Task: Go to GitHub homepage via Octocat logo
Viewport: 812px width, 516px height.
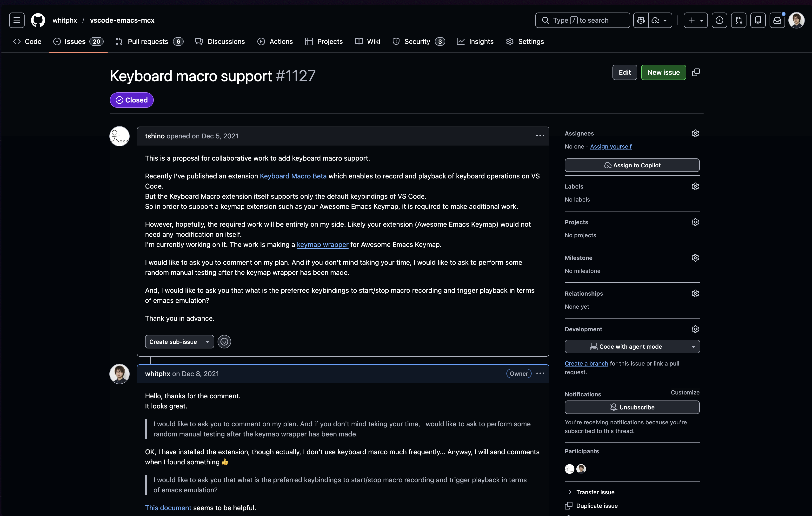Action: click(x=38, y=20)
